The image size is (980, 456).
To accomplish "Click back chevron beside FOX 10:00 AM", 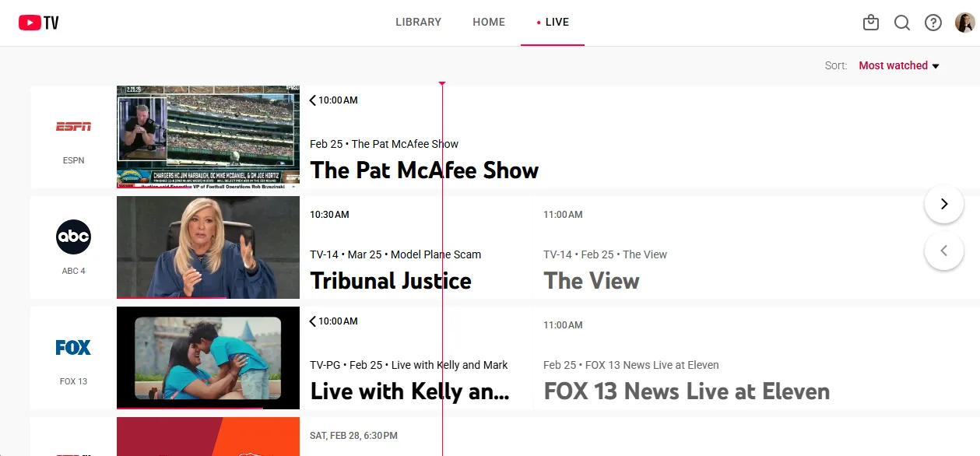I will 313,321.
